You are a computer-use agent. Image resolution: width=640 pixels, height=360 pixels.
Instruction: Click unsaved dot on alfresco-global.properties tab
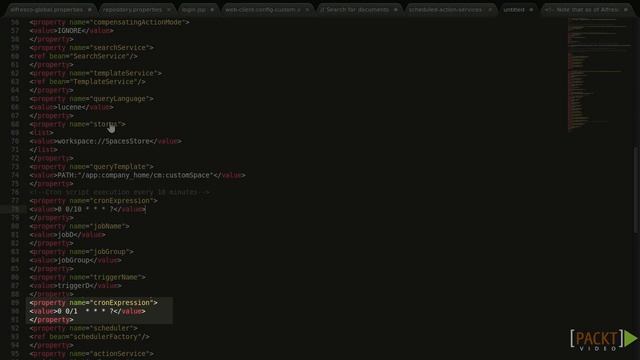(x=89, y=9)
